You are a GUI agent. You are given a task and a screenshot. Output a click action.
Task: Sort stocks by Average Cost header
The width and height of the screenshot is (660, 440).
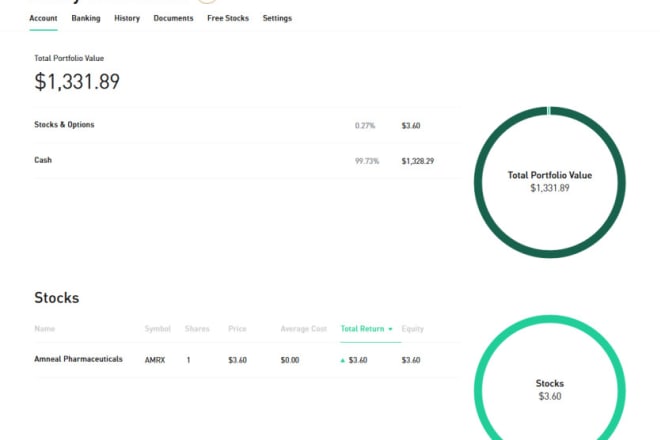(303, 328)
